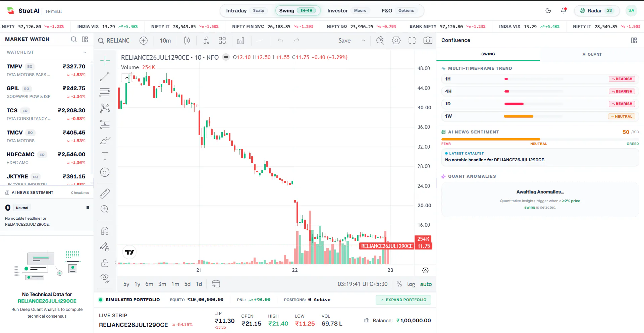
Task: Take a chart snapshot with camera
Action: [428, 41]
